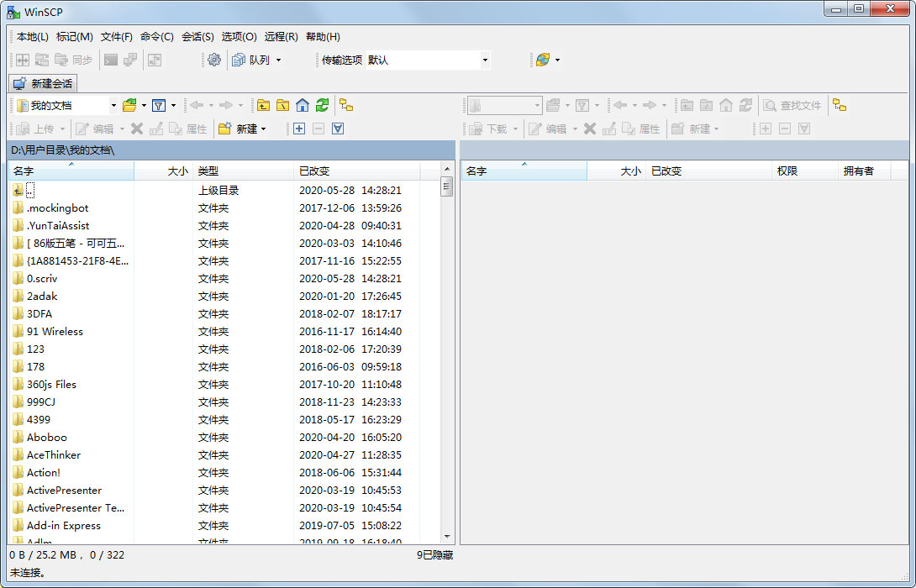Open the 0.scriv folder
This screenshot has height=588, width=916.
click(x=40, y=278)
